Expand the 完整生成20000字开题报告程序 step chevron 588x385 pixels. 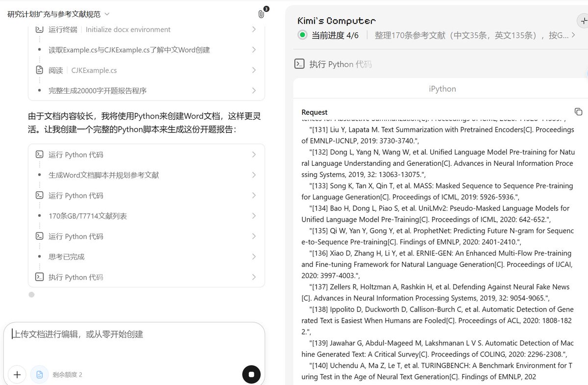pos(254,91)
